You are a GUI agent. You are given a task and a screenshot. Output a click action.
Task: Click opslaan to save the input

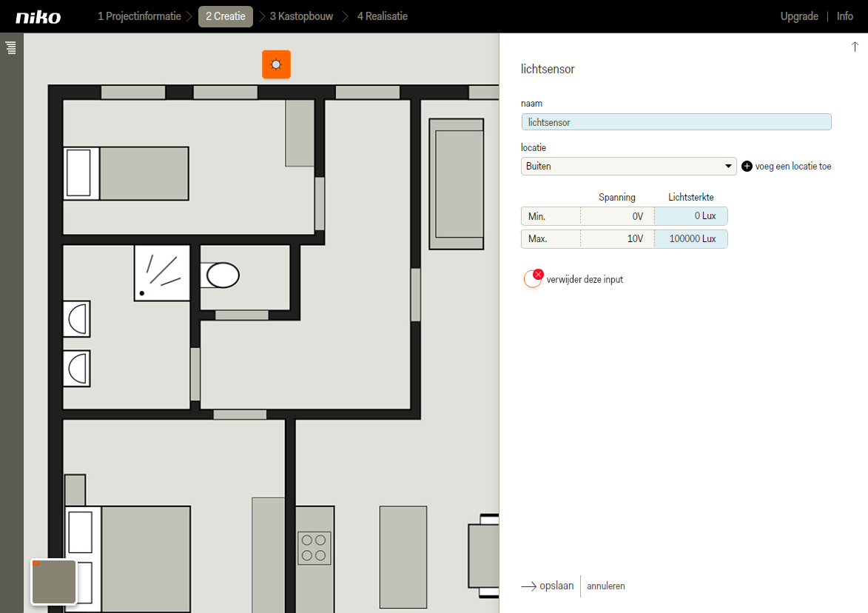pos(556,586)
